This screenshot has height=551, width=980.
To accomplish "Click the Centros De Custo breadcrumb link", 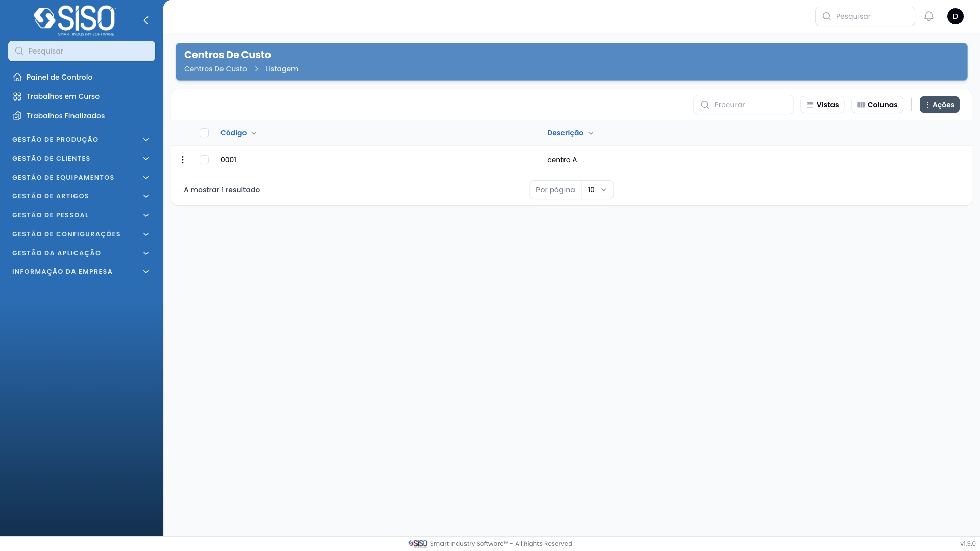I will [215, 69].
